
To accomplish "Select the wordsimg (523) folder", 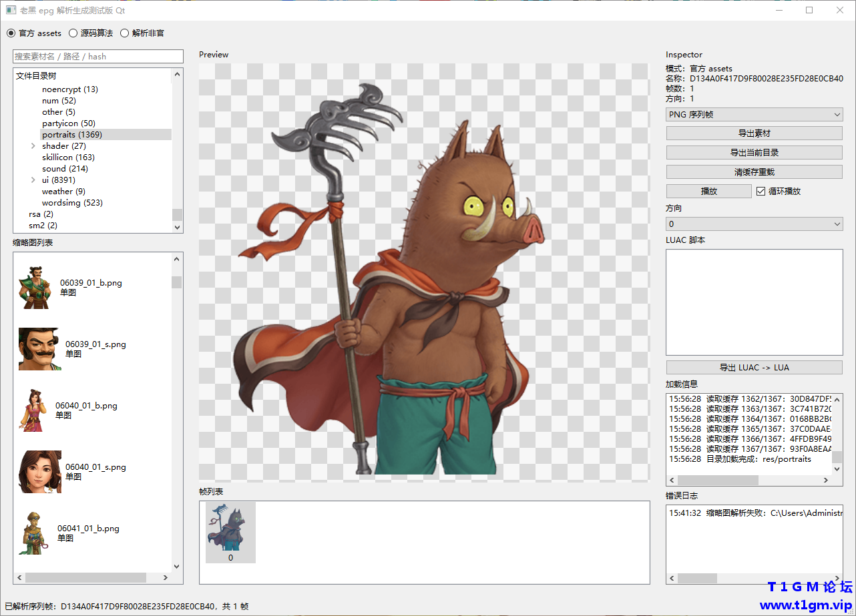I will point(72,203).
